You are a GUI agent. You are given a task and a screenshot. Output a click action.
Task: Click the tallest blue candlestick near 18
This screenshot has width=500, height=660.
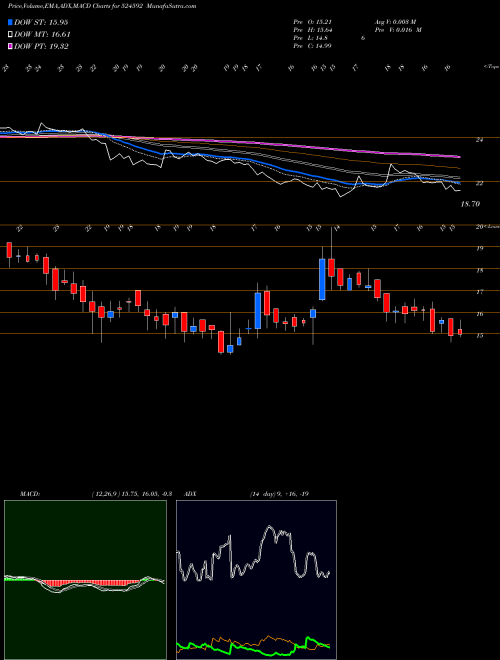tap(322, 279)
